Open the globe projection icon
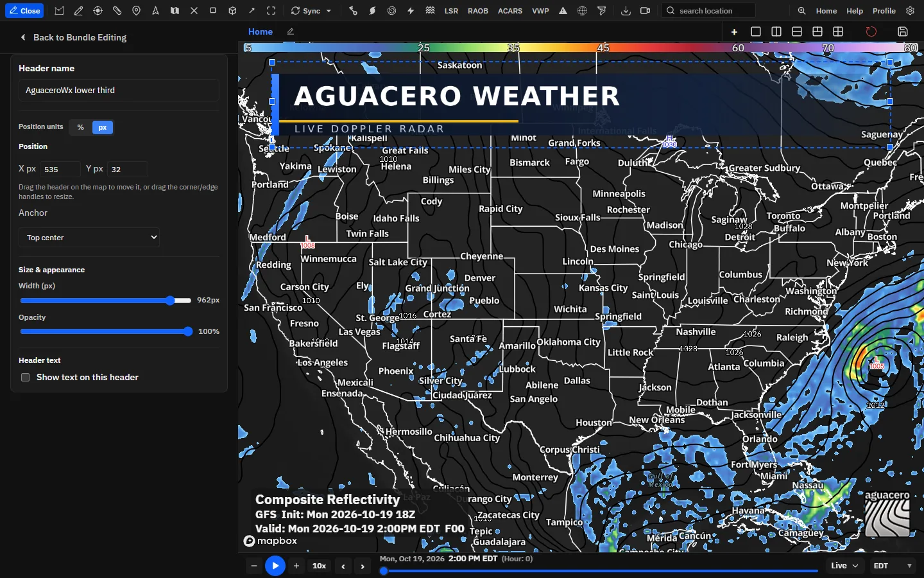 pyautogui.click(x=582, y=11)
